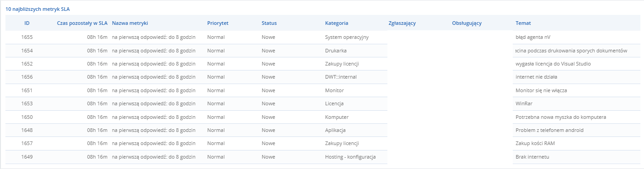Select ticket ID 1651
Image resolution: width=644 pixels, height=169 pixels.
click(x=27, y=90)
